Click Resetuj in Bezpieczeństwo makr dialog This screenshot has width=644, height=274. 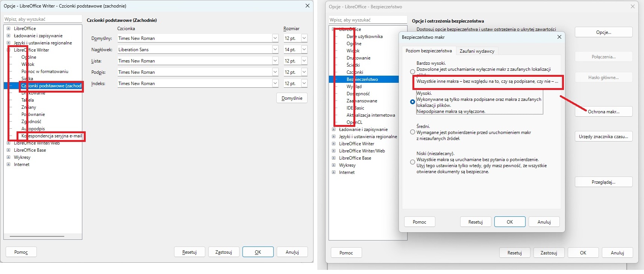tap(476, 222)
